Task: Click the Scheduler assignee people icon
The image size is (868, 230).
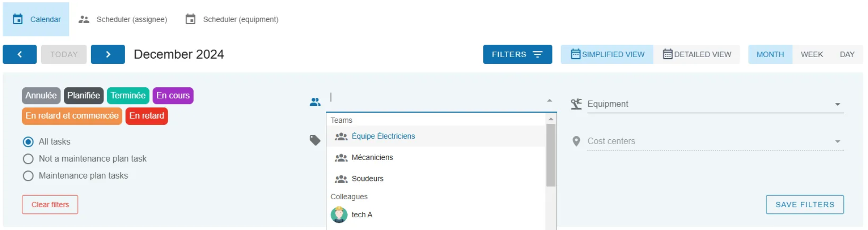Action: pyautogui.click(x=84, y=19)
